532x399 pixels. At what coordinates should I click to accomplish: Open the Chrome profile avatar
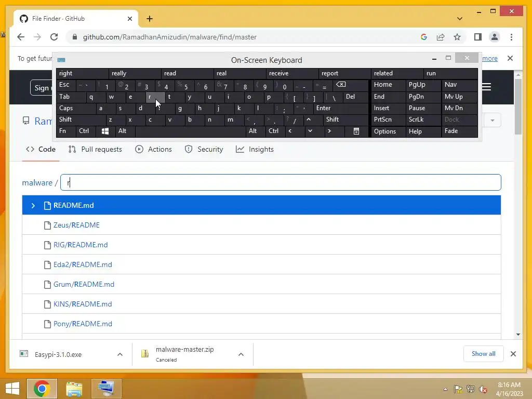495,37
